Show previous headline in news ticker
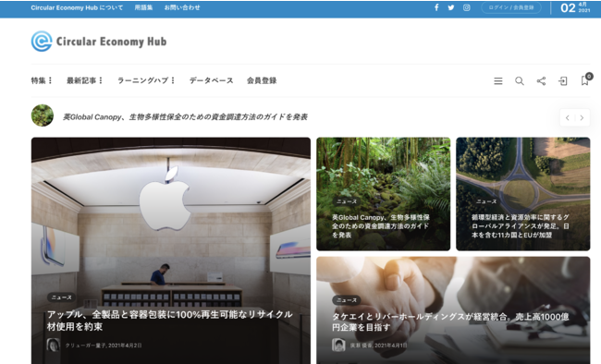The image size is (601, 364). click(x=568, y=117)
